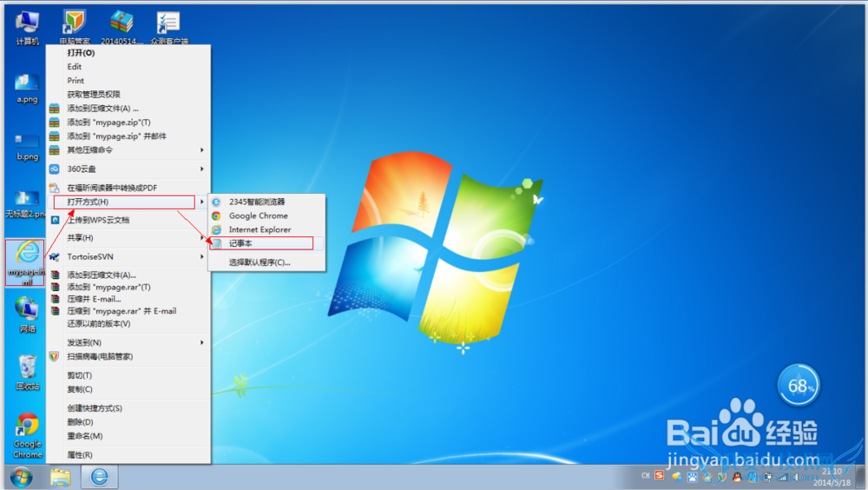Choose 添加到压缩文件(A)... WinRAR entry

pyautogui.click(x=128, y=275)
